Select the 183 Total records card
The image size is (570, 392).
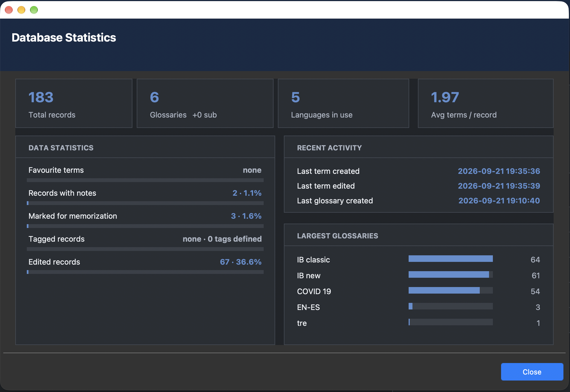[74, 103]
